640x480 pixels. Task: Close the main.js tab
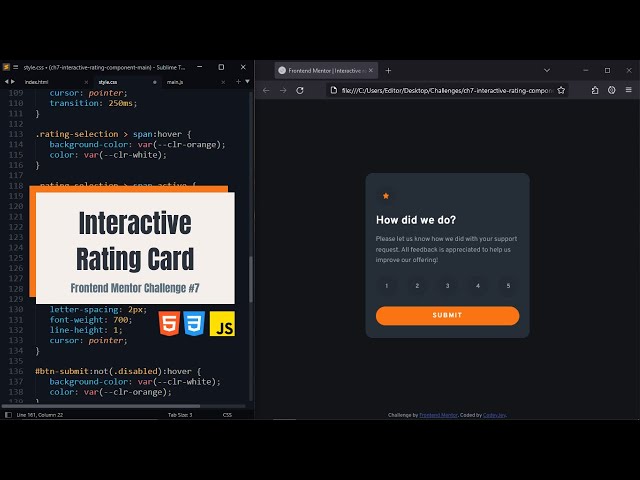pyautogui.click(x=223, y=82)
